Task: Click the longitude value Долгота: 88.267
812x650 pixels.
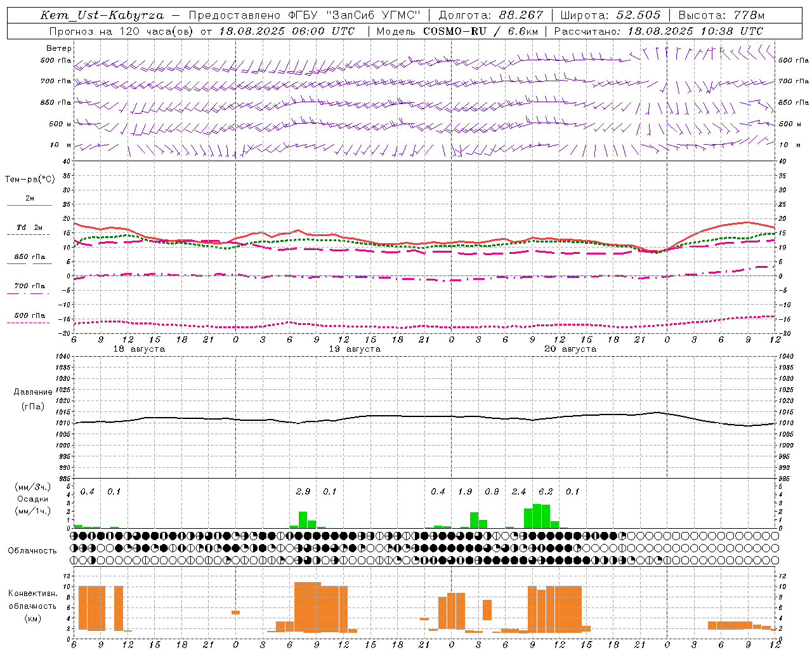Action: (490, 15)
